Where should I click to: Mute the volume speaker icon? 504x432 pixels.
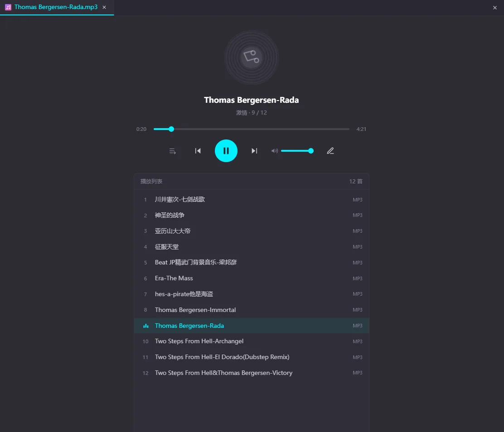click(x=275, y=151)
